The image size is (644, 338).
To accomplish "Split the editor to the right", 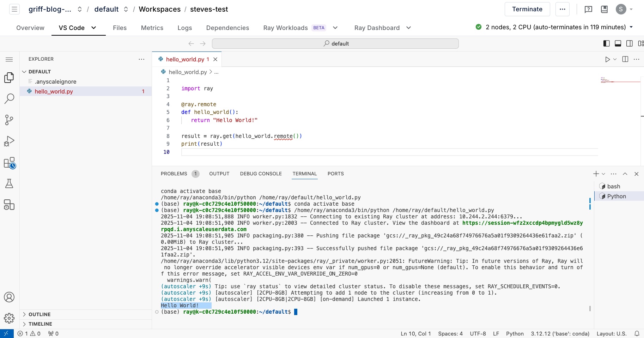I will click(625, 59).
